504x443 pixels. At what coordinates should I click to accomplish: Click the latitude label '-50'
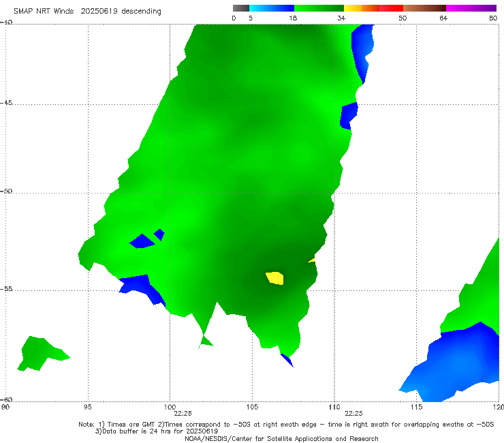tap(6, 192)
